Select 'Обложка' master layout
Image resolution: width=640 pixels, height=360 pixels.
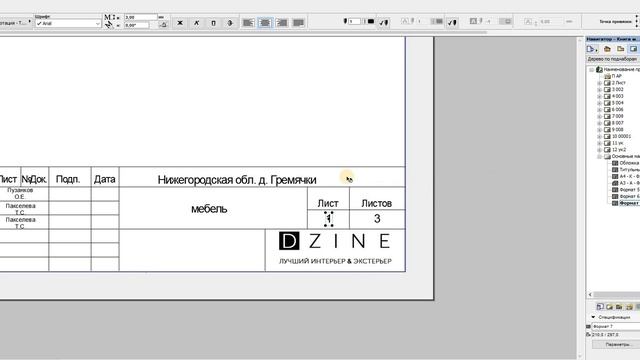(626, 163)
